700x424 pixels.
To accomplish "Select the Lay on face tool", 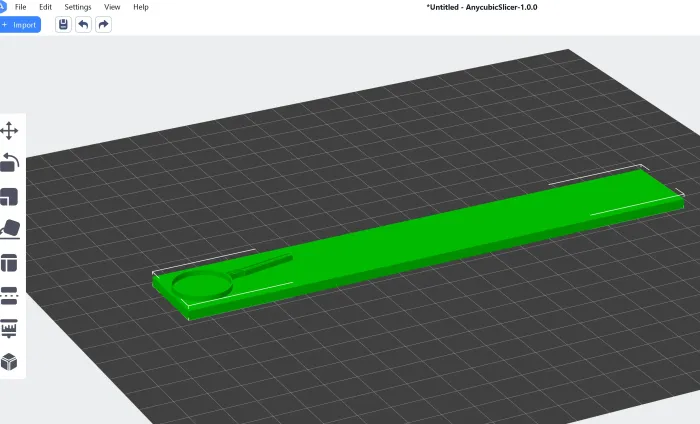I will [x=10, y=229].
